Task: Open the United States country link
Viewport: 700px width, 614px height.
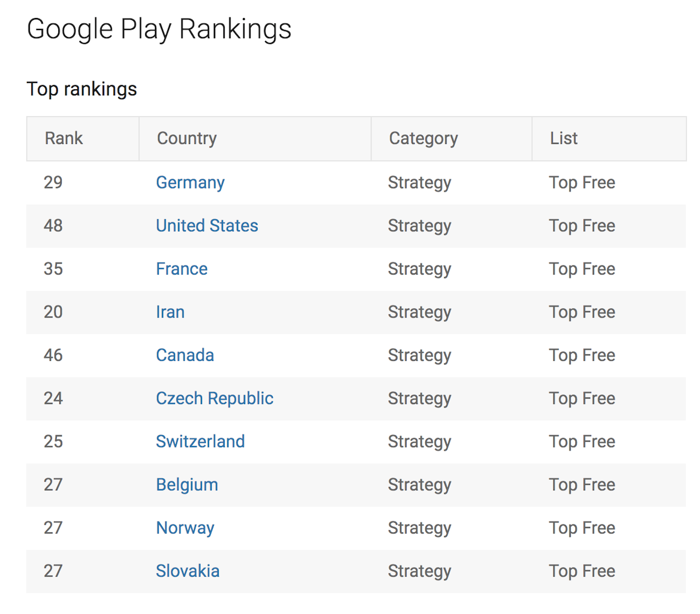Action: click(207, 226)
